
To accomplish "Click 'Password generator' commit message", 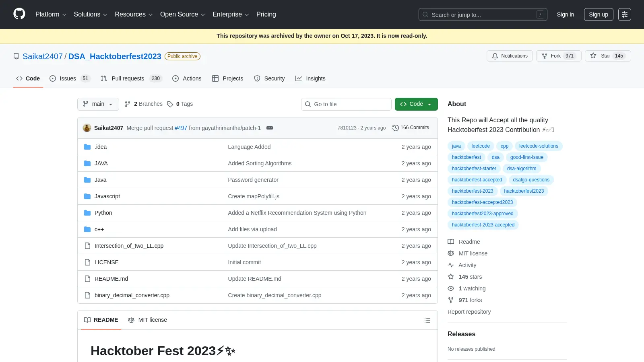I will [253, 180].
